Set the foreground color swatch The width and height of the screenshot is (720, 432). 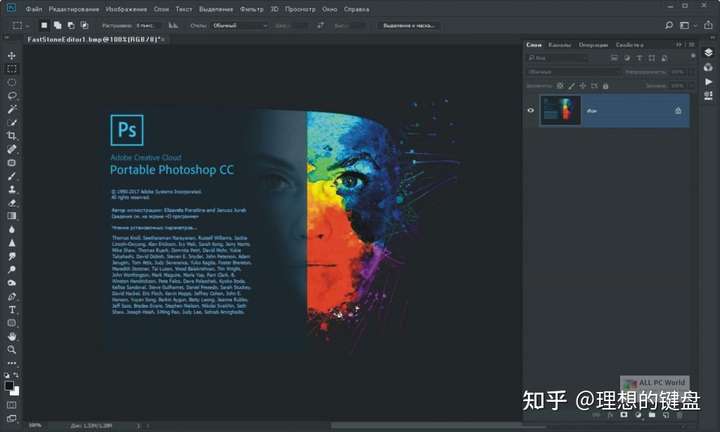click(9, 386)
